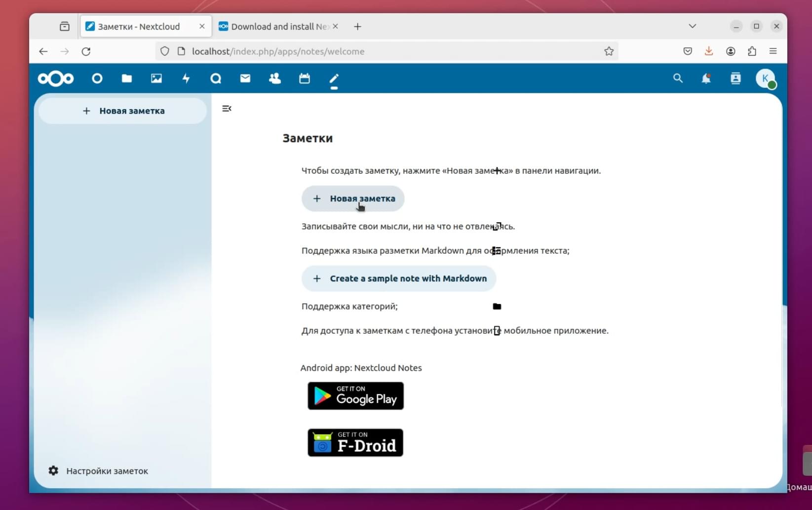
Task: Click 'Android app: Nextcloud Notes' text
Action: coord(361,368)
